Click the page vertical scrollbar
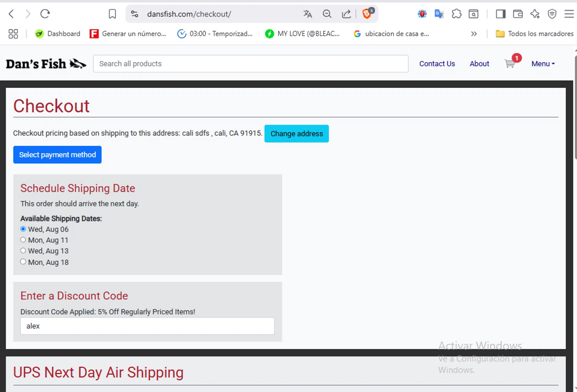The height and width of the screenshot is (392, 577). [x=575, y=108]
